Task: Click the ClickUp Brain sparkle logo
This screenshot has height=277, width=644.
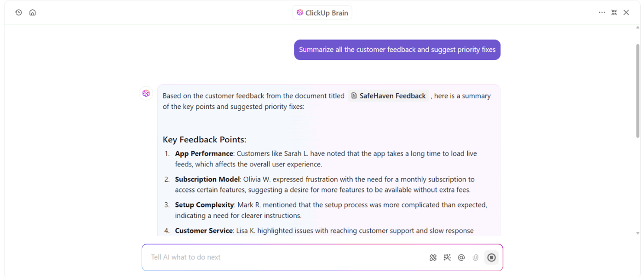Action: pos(300,12)
